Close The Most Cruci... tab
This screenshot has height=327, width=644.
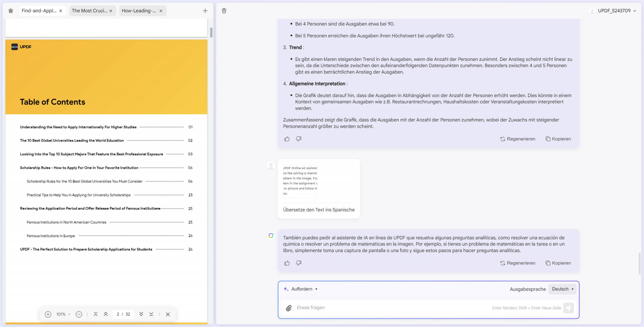click(111, 11)
